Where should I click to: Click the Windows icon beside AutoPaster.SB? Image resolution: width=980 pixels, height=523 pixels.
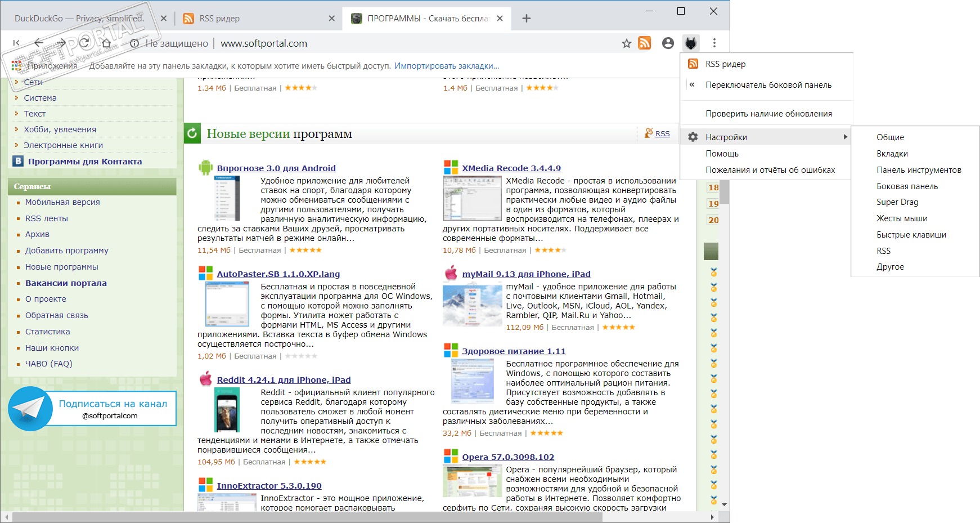(x=205, y=273)
